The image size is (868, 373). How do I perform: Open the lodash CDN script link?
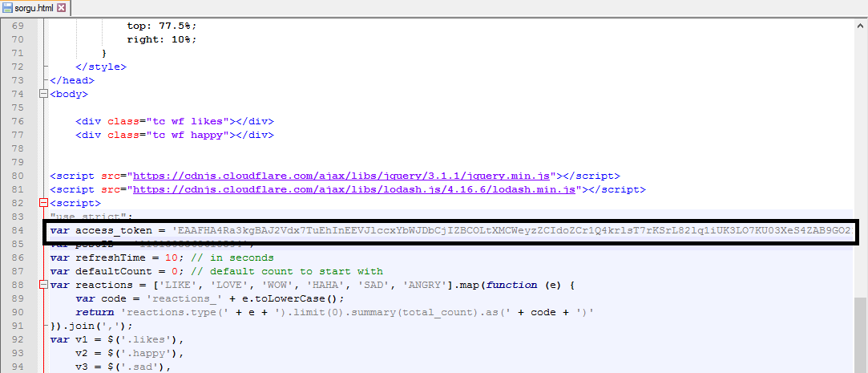point(355,189)
